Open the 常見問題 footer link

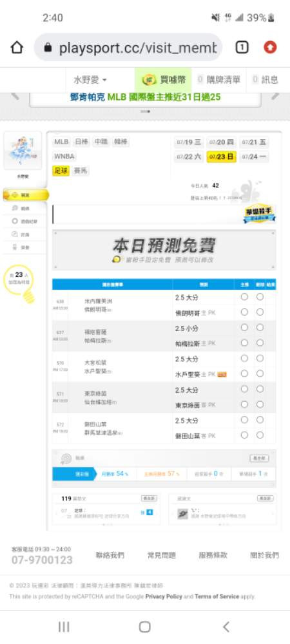[x=161, y=555]
